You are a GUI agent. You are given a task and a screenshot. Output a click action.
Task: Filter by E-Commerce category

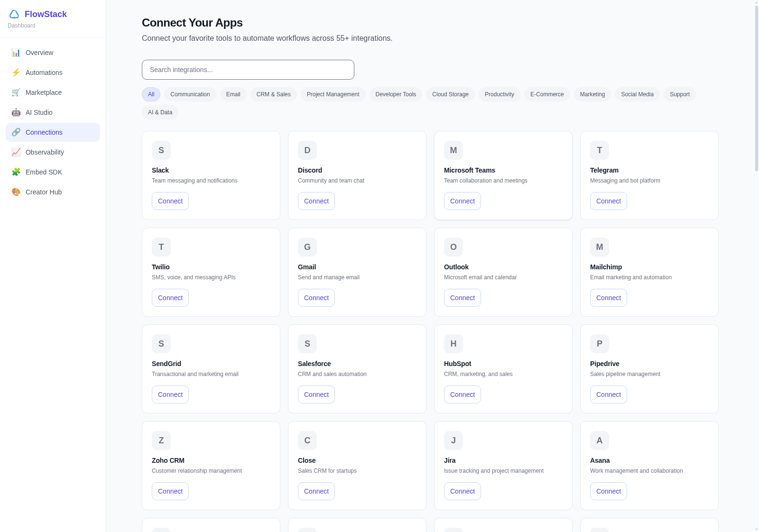click(547, 94)
